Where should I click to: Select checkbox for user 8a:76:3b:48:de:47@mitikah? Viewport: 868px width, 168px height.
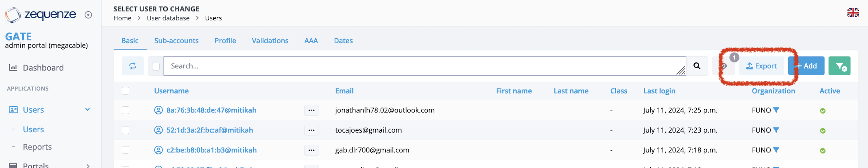[x=126, y=110]
